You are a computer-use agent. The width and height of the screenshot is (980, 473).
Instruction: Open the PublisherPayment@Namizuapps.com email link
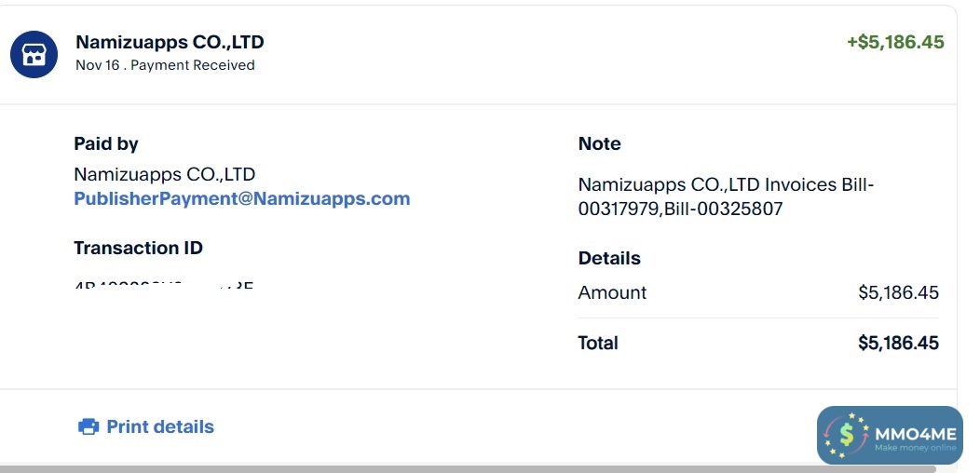coord(241,198)
